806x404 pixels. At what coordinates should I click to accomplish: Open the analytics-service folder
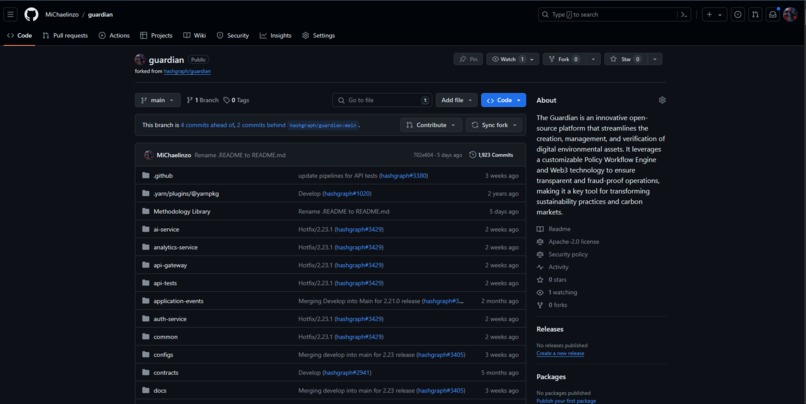pos(175,247)
